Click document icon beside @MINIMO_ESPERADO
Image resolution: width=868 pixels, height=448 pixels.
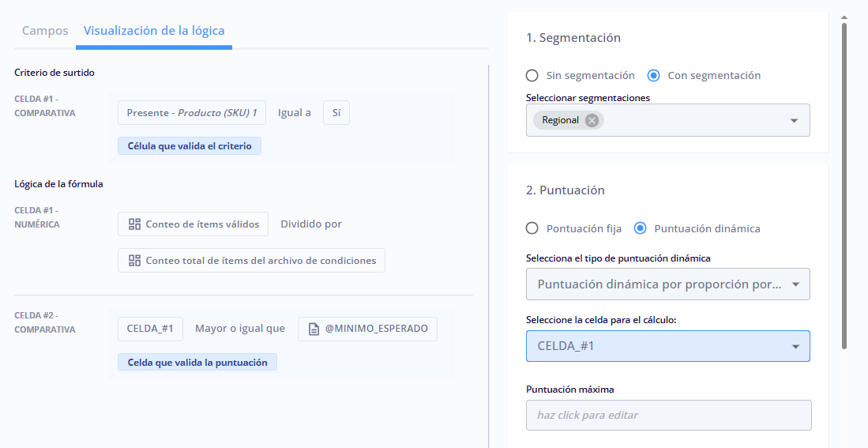(314, 329)
